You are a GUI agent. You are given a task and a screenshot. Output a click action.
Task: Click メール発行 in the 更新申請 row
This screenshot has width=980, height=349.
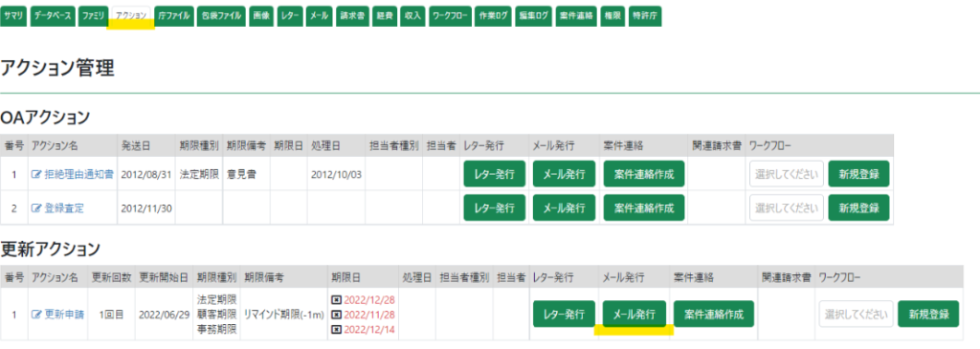click(x=634, y=314)
